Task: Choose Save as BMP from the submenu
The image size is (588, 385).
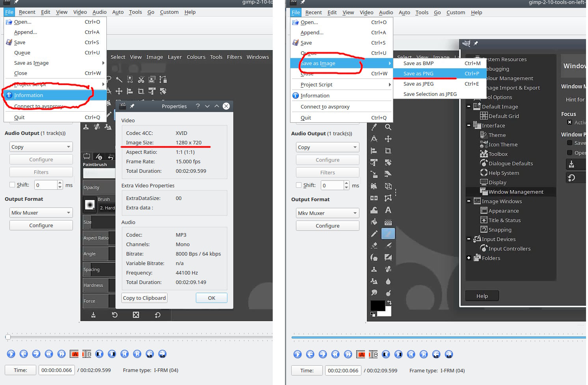Action: 440,63
